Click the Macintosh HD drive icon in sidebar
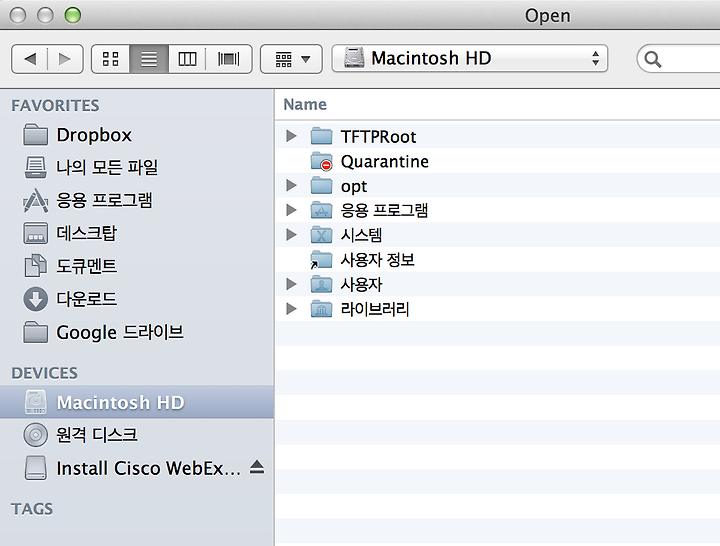Viewport: 720px width, 546px height. (x=35, y=402)
